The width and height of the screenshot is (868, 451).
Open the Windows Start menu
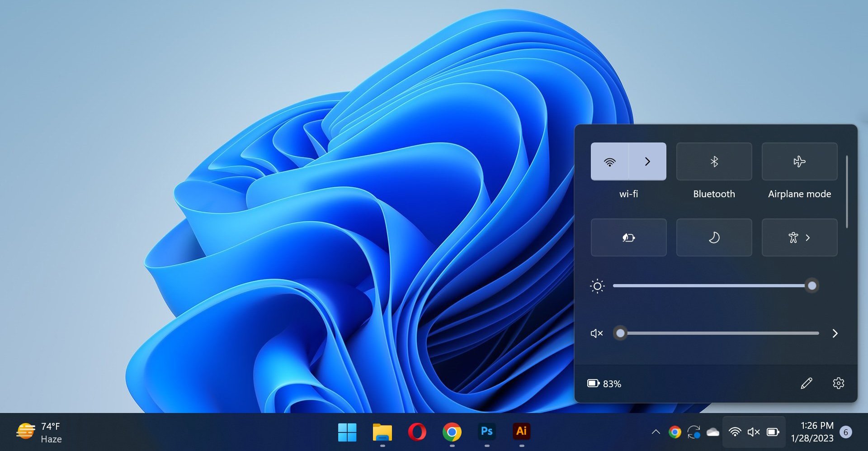(x=347, y=432)
